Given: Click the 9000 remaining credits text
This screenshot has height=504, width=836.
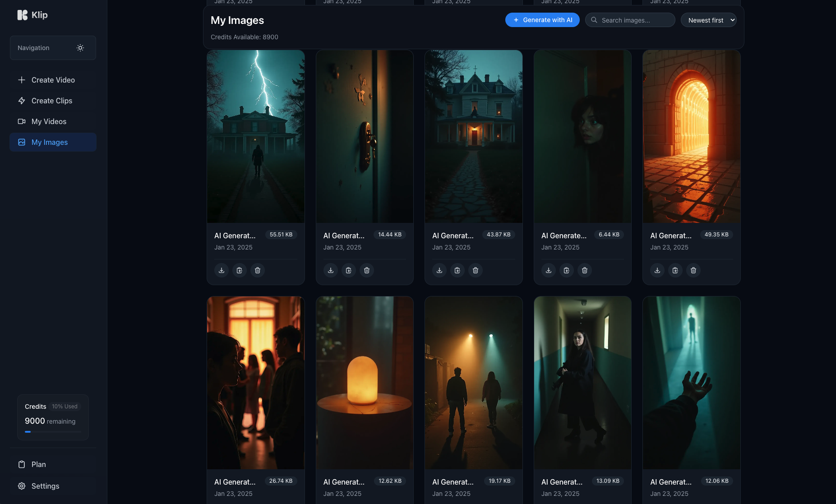Looking at the screenshot, I should pyautogui.click(x=50, y=421).
